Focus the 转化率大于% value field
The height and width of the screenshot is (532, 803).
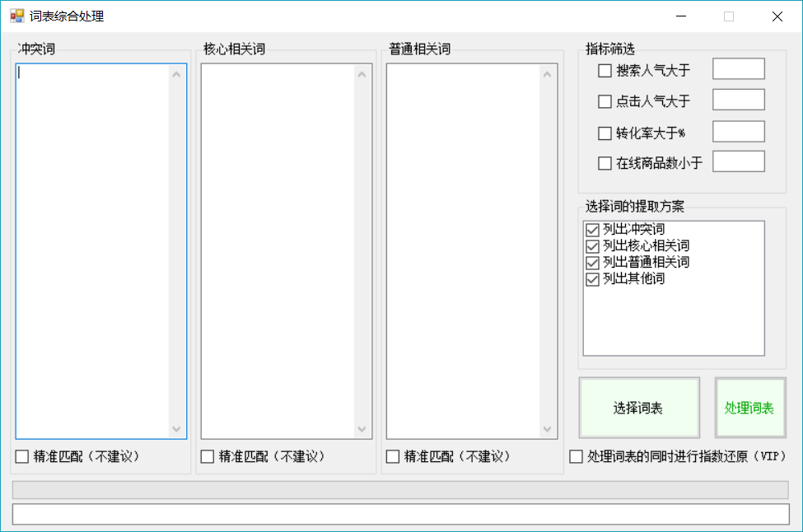point(739,132)
